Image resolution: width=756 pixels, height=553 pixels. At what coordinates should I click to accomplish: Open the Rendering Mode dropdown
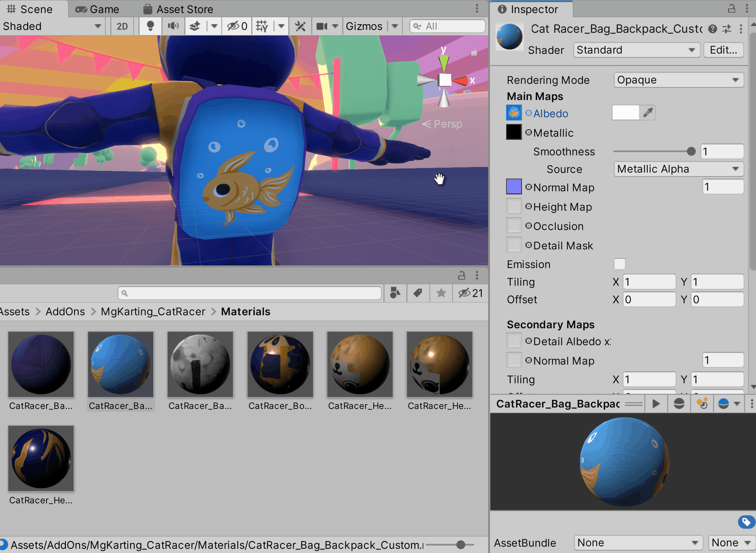pyautogui.click(x=678, y=80)
